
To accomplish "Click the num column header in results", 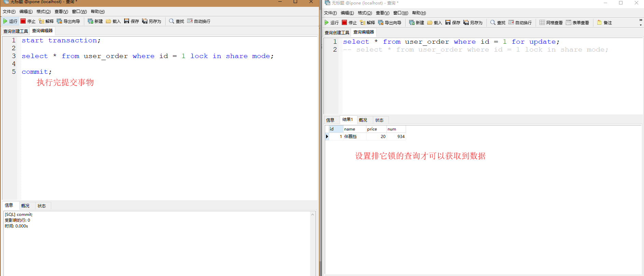I will pyautogui.click(x=396, y=129).
